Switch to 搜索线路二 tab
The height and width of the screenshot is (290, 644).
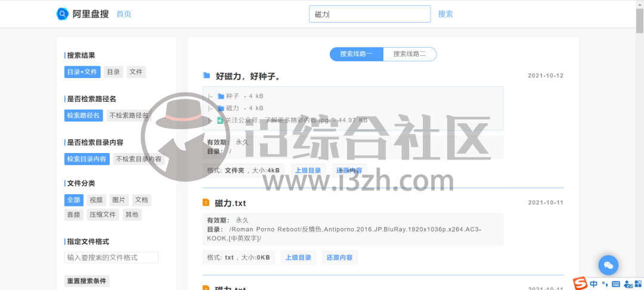[410, 54]
